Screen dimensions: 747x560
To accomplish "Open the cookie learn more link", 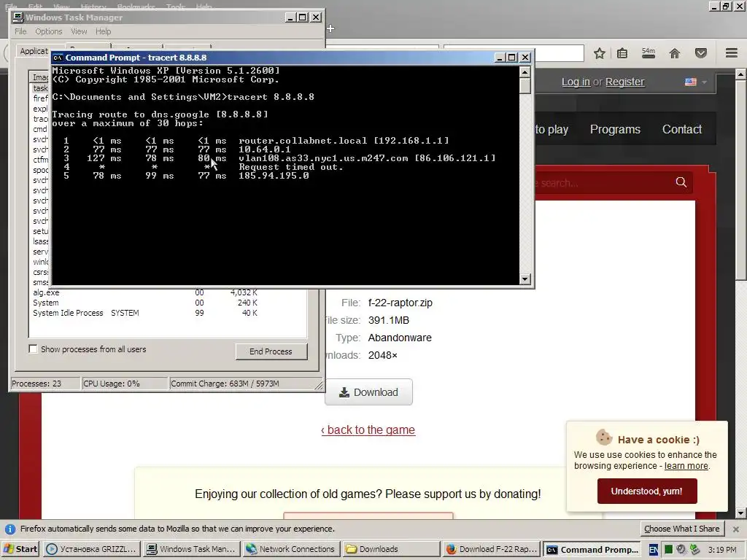I will pyautogui.click(x=686, y=466).
